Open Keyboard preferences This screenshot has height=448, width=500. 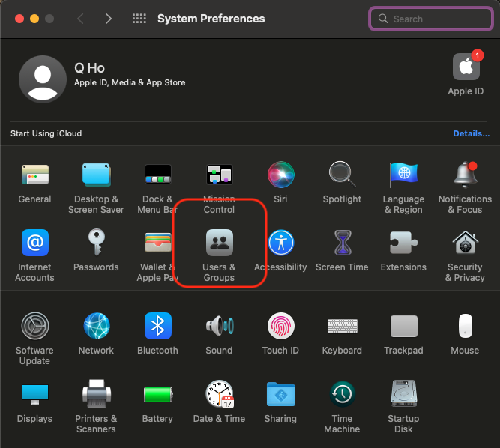343,326
